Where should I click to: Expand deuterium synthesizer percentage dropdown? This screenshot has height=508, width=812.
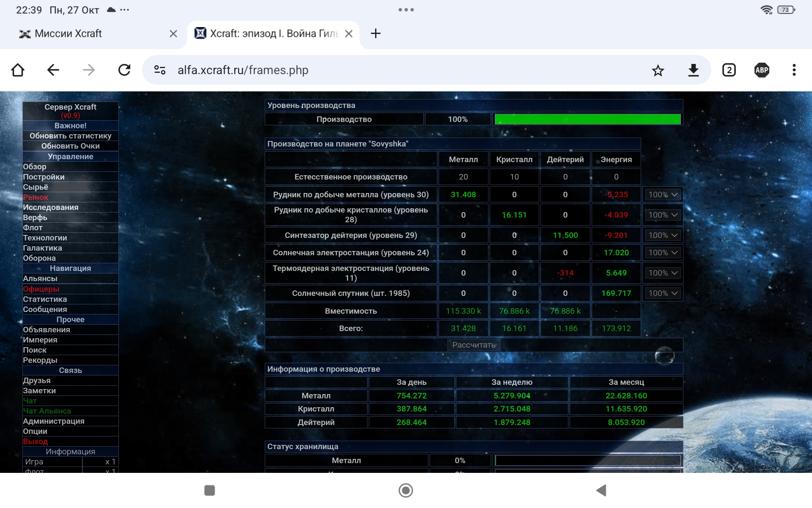click(x=663, y=235)
